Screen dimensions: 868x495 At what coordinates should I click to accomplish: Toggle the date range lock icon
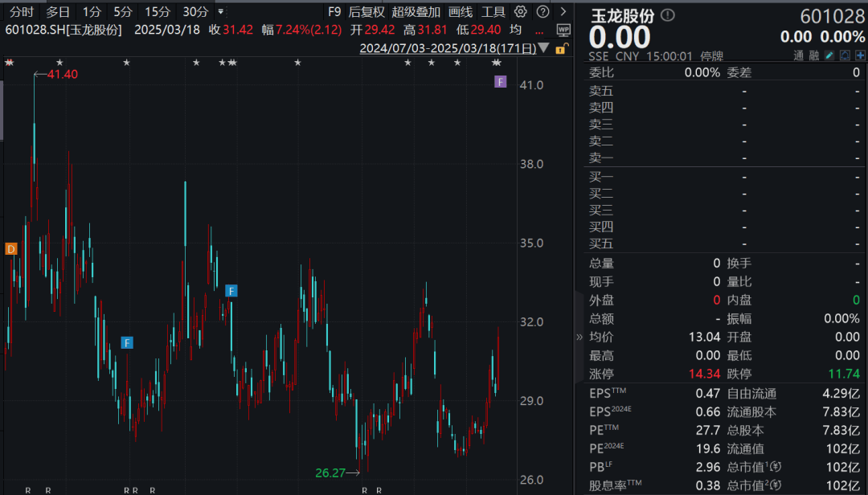[561, 49]
